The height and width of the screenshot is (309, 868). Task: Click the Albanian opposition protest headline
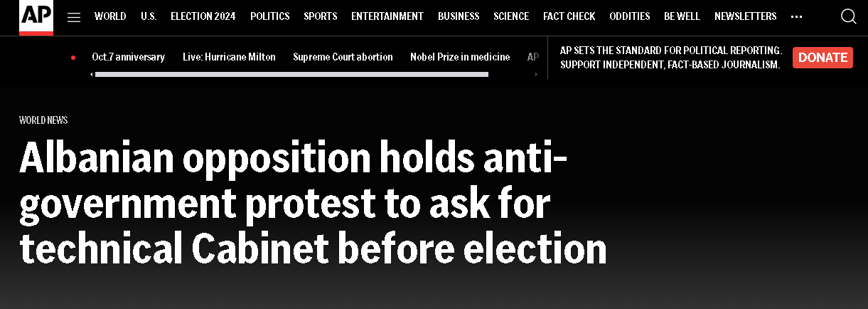coord(313,203)
